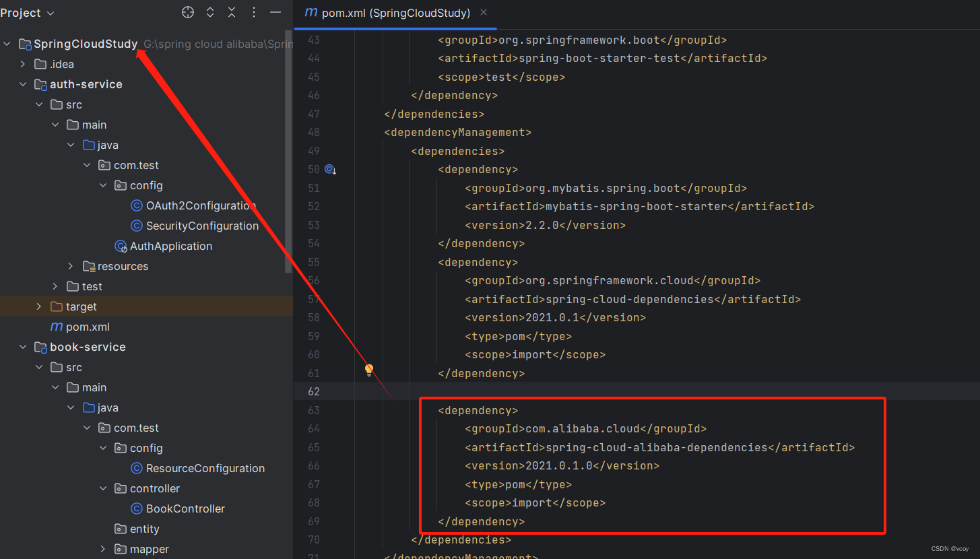Open the OAuth2Configuration class
Viewport: 980px width, 559px height.
point(201,205)
